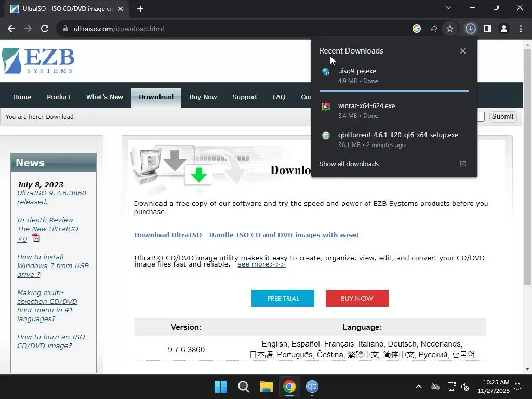Open the tab search chevron
532x399 pixels.
[x=448, y=7]
